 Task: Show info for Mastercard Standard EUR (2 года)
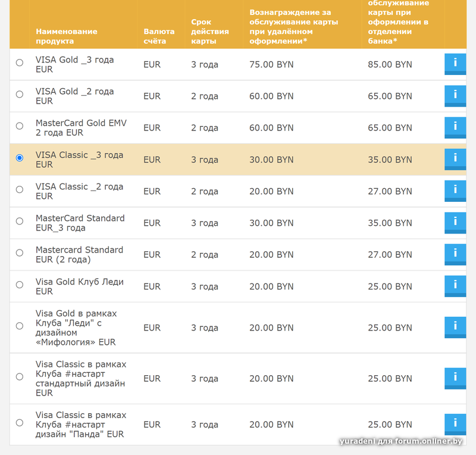coord(455,254)
